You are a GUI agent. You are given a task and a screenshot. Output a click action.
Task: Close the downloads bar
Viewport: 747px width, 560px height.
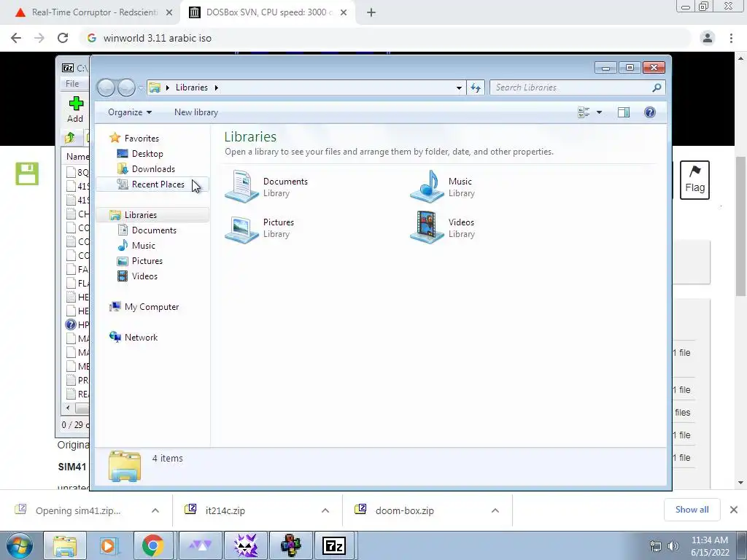click(x=734, y=510)
